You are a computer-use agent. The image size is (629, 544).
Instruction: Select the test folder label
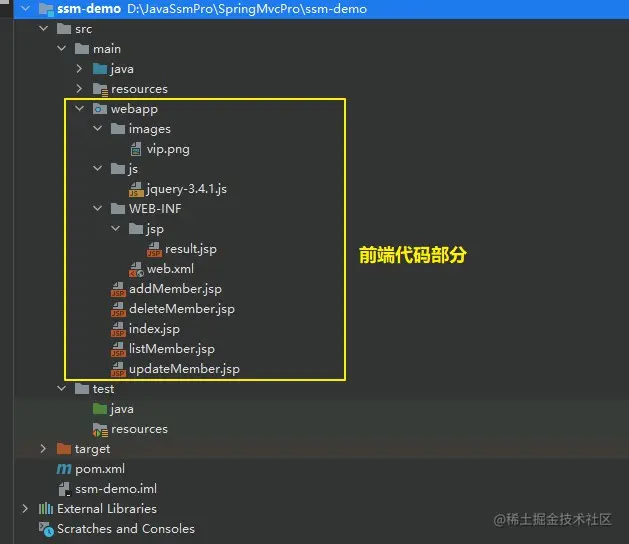[x=103, y=389]
